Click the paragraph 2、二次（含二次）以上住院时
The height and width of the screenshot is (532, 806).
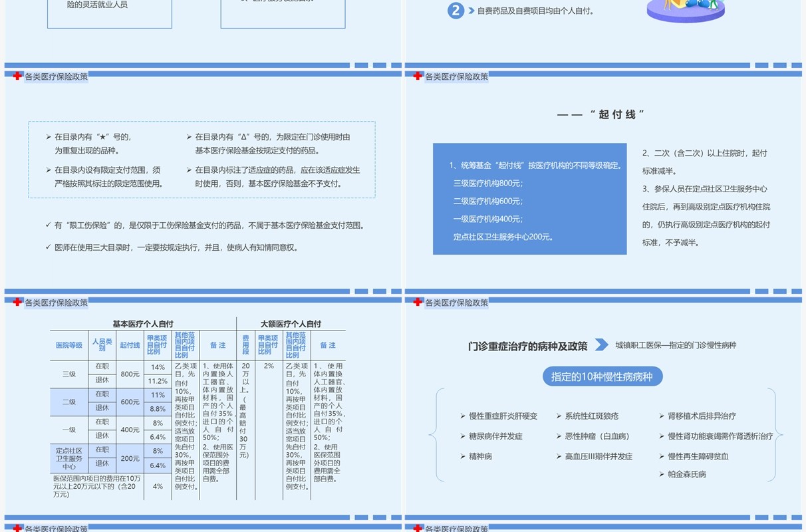[705, 162]
